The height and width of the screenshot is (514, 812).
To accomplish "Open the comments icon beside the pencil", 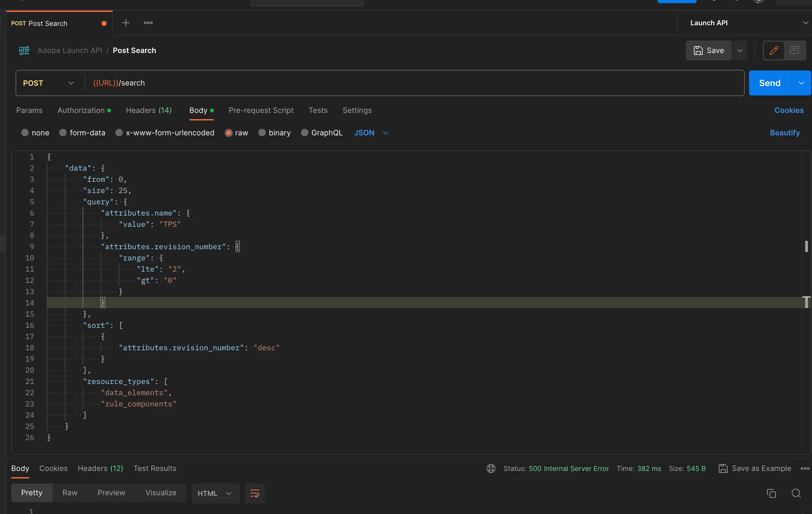I will coord(795,51).
